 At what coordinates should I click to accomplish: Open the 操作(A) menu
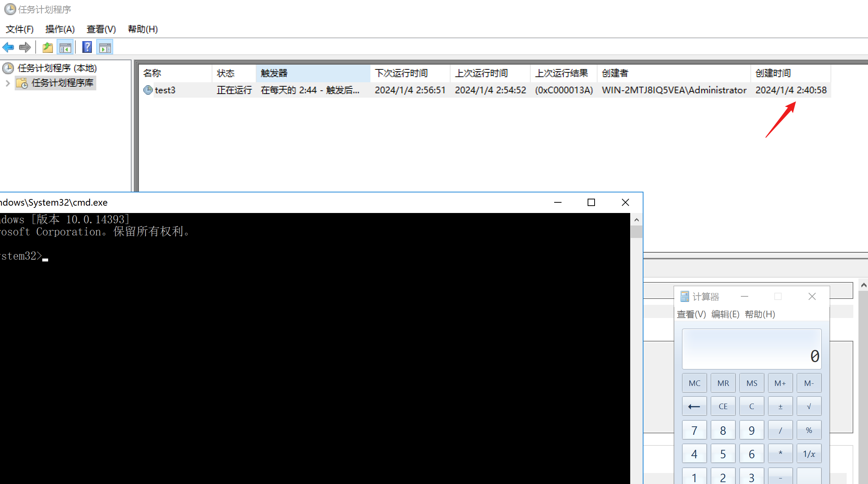pos(60,29)
